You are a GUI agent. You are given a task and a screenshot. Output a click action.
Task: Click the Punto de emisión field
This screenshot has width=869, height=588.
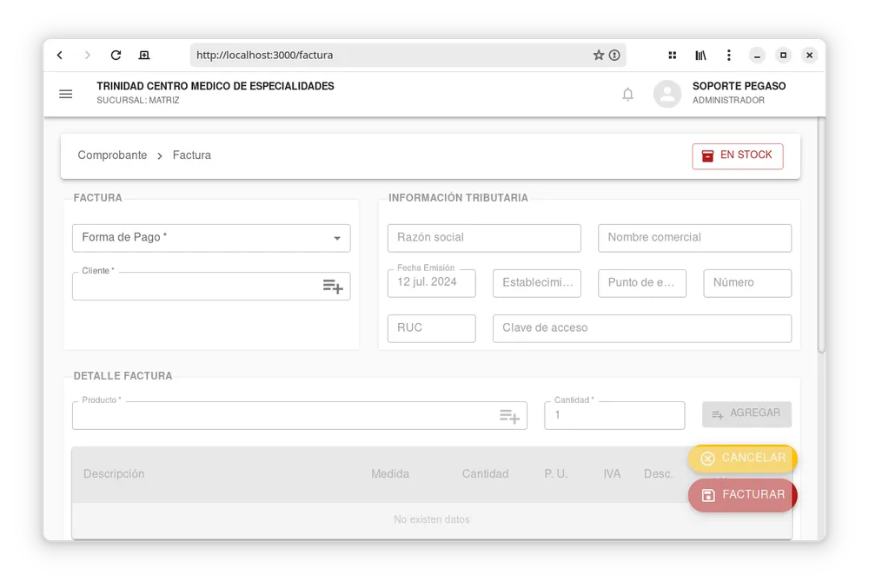(642, 283)
